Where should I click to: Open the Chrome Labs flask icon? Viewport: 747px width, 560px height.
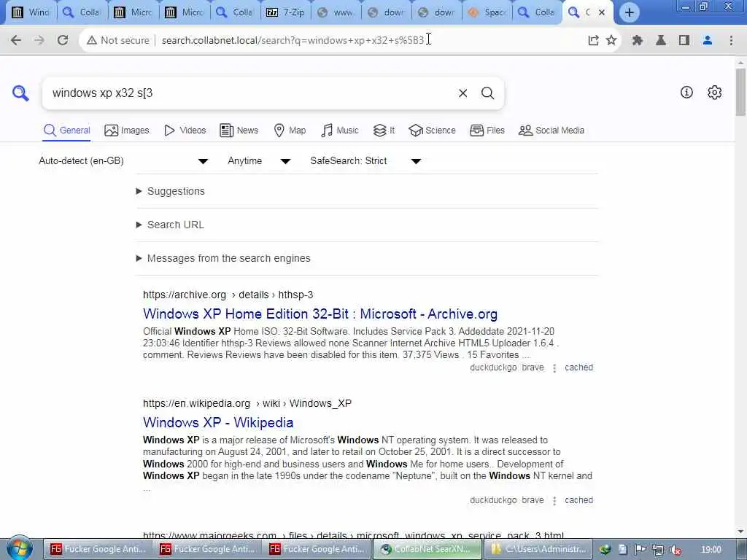[x=661, y=41]
